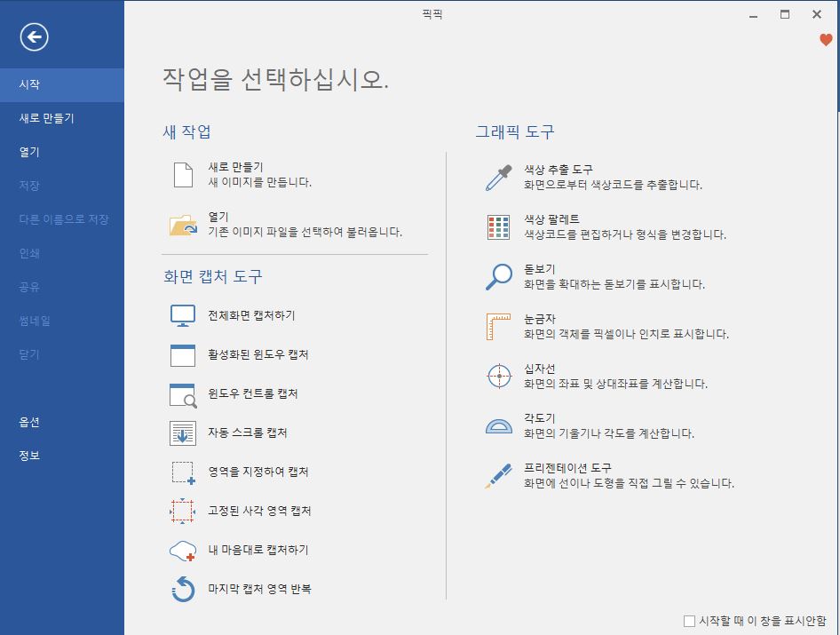Screen dimensions: 840x635
Task: Click the back arrow icon in sidebar
Action: (35, 37)
